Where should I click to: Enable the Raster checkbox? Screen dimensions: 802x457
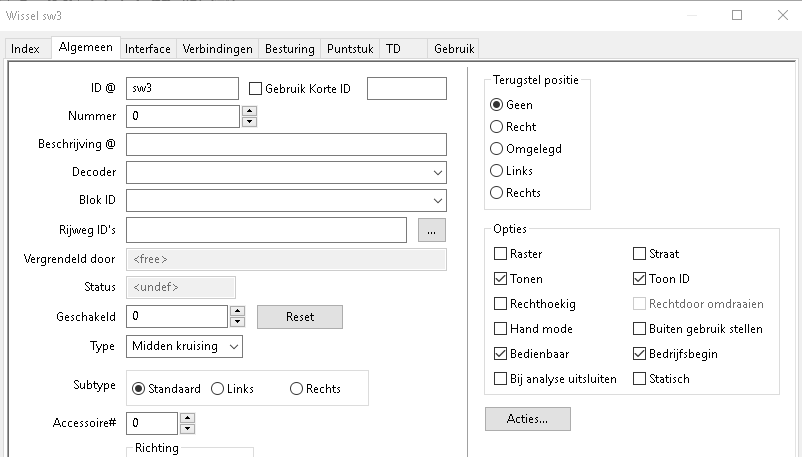[x=501, y=254]
